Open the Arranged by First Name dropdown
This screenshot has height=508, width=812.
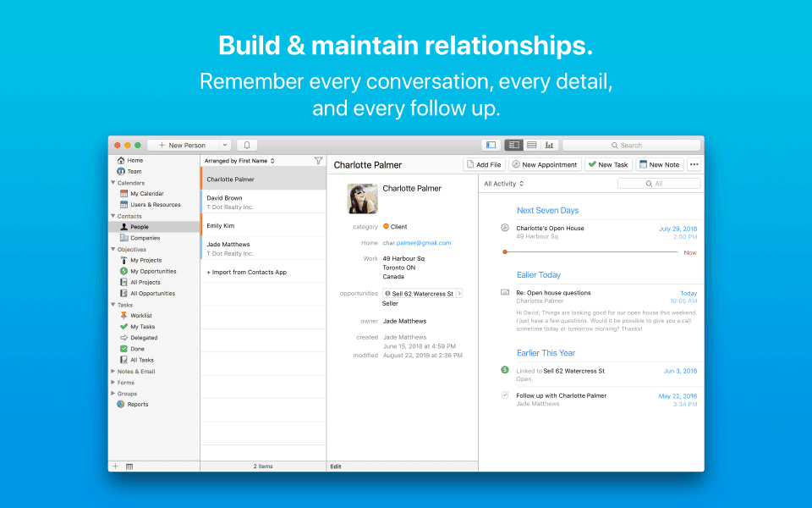pos(240,160)
